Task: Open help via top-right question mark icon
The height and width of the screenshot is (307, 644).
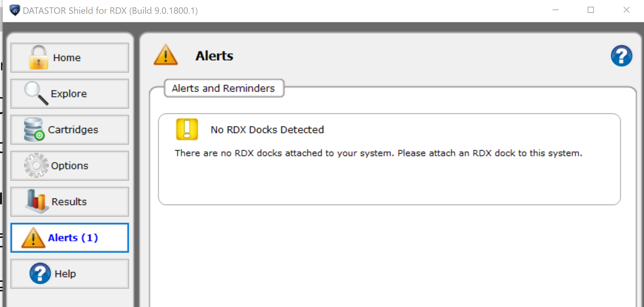Action: point(621,56)
